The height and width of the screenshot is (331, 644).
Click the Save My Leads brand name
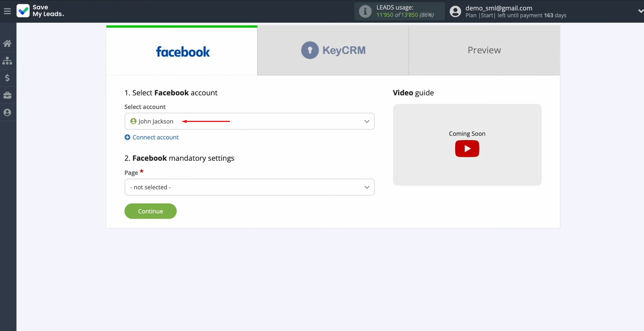[48, 11]
